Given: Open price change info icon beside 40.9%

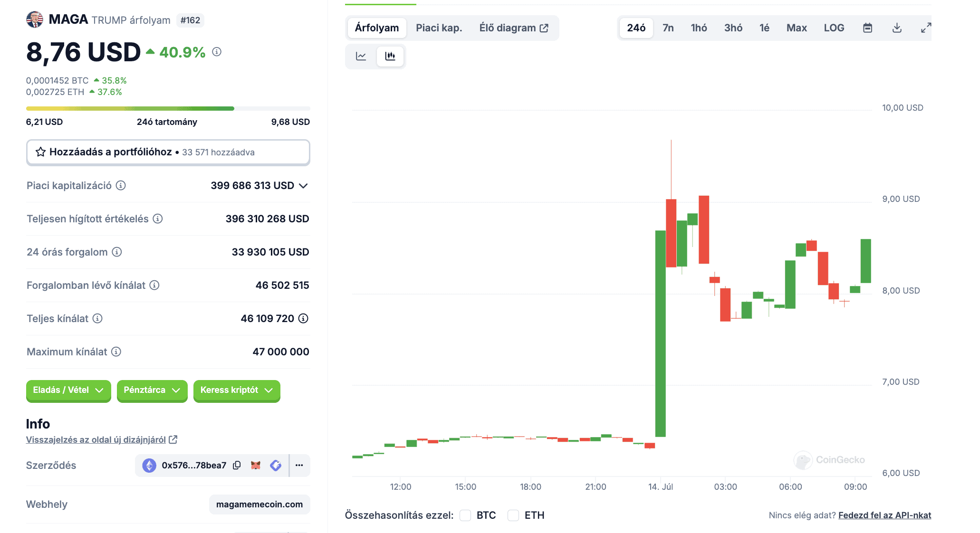Looking at the screenshot, I should (x=217, y=52).
